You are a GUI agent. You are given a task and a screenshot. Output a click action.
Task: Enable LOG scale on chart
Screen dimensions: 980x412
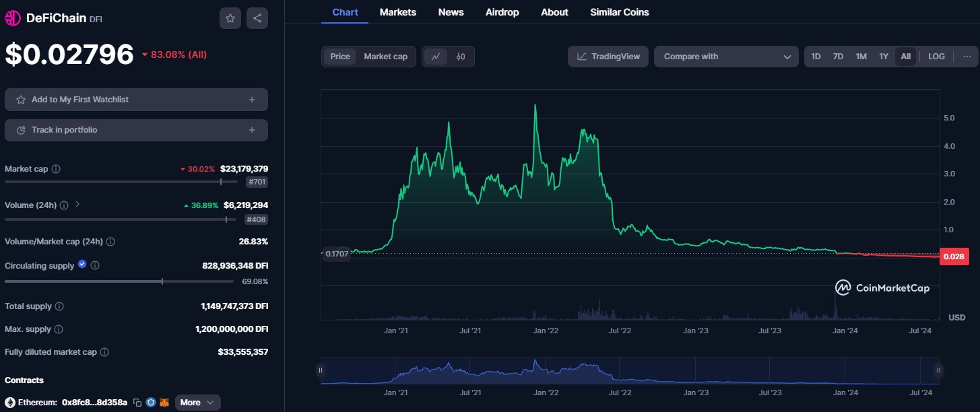pos(936,57)
